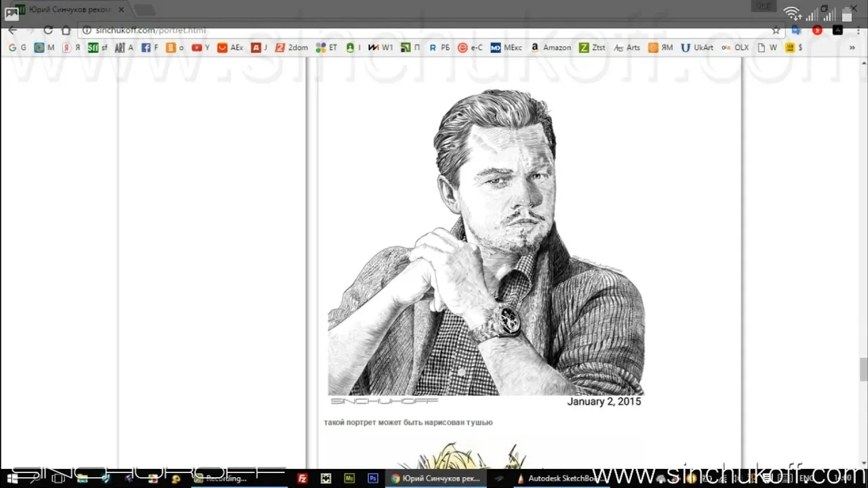Open the home page via house icon
This screenshot has width=868, height=488.
[x=66, y=30]
